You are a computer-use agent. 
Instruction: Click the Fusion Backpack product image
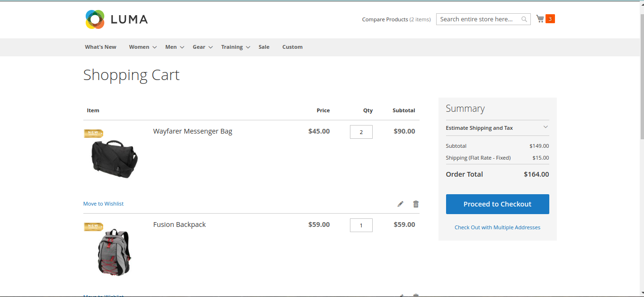coord(114,252)
